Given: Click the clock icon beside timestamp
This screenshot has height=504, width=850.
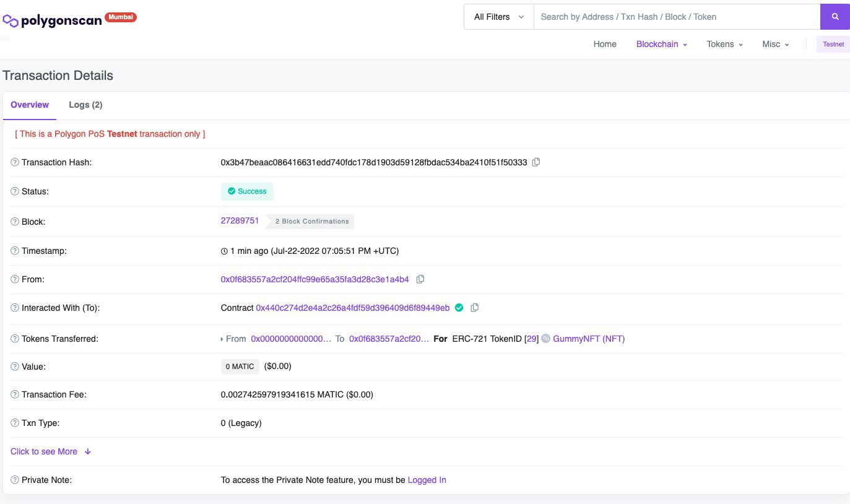Looking at the screenshot, I should pyautogui.click(x=224, y=251).
